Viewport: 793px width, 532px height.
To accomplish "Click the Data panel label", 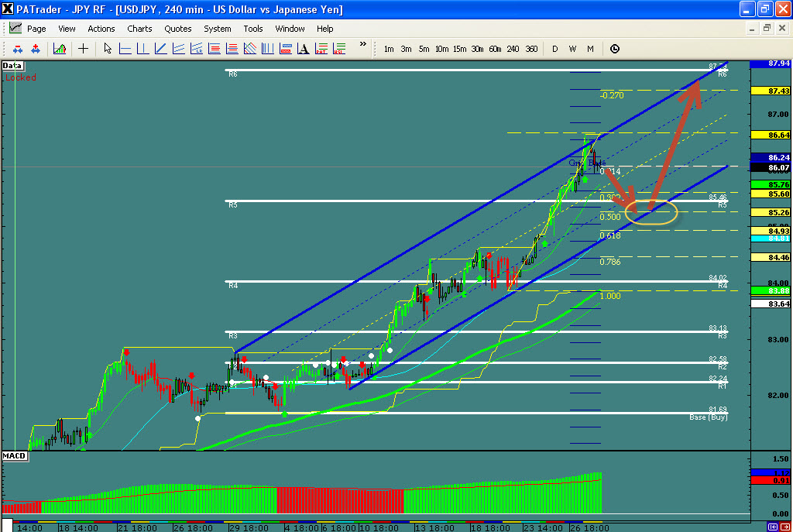I will [x=12, y=66].
